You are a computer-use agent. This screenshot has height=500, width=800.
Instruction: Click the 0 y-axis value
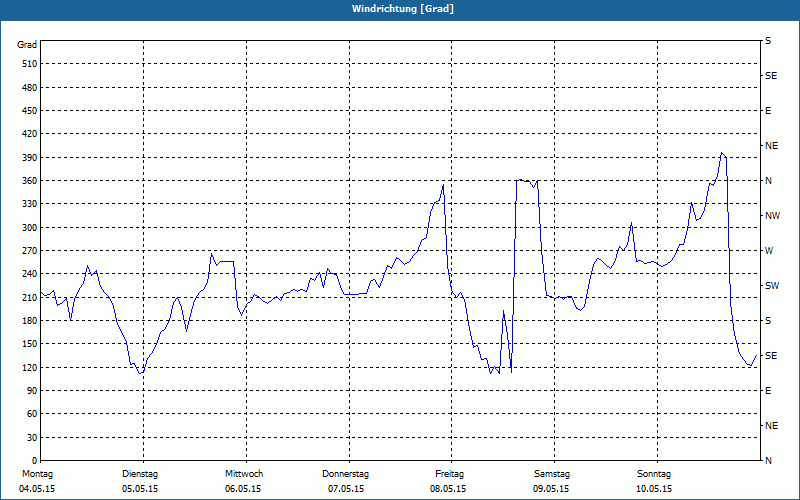[35, 461]
